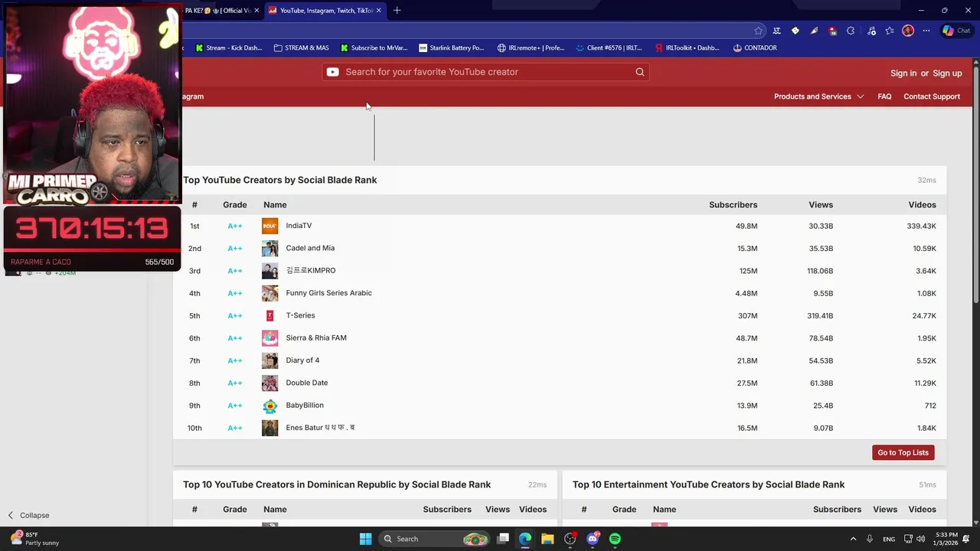Image resolution: width=980 pixels, height=551 pixels.
Task: Open the browser Extensions puzzle icon
Action: click(851, 31)
